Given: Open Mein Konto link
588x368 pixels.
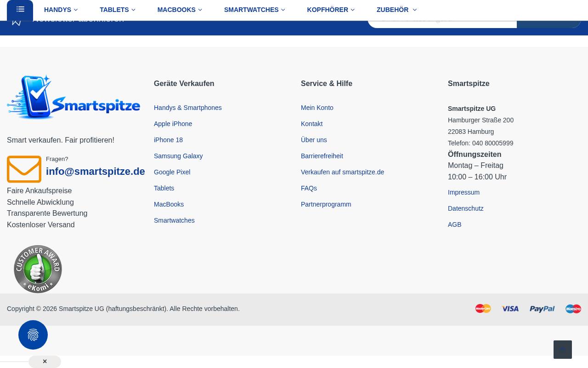Looking at the screenshot, I should coord(317,108).
